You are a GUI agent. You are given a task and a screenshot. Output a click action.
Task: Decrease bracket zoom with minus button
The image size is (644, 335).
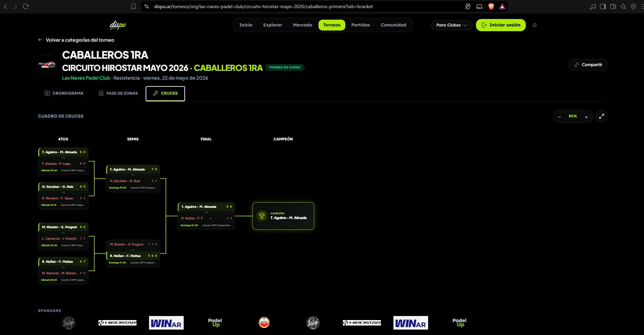point(559,117)
